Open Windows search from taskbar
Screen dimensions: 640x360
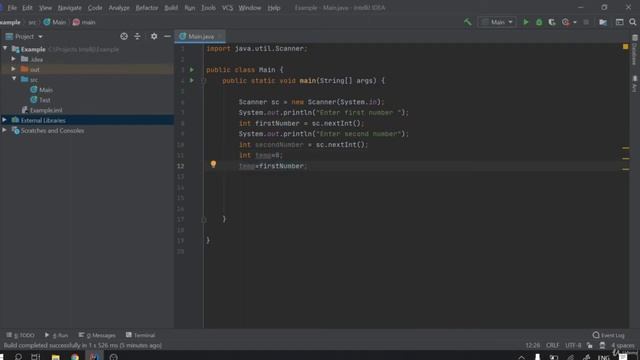pos(18,357)
